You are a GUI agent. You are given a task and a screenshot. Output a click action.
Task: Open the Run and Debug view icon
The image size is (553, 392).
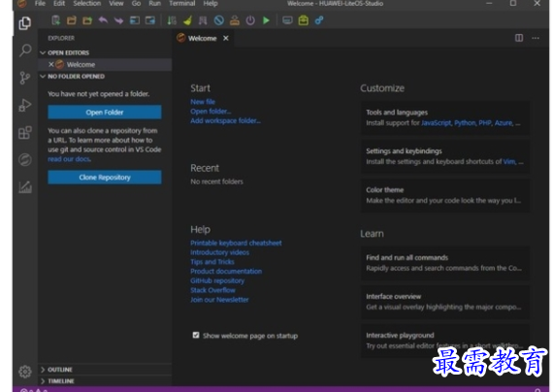point(24,105)
